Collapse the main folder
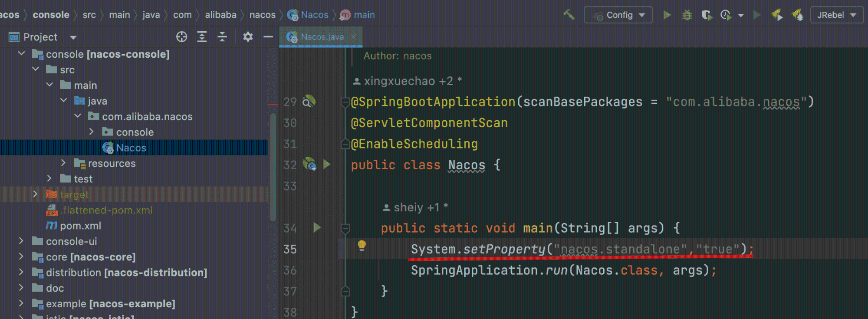The height and width of the screenshot is (319, 868). click(49, 85)
